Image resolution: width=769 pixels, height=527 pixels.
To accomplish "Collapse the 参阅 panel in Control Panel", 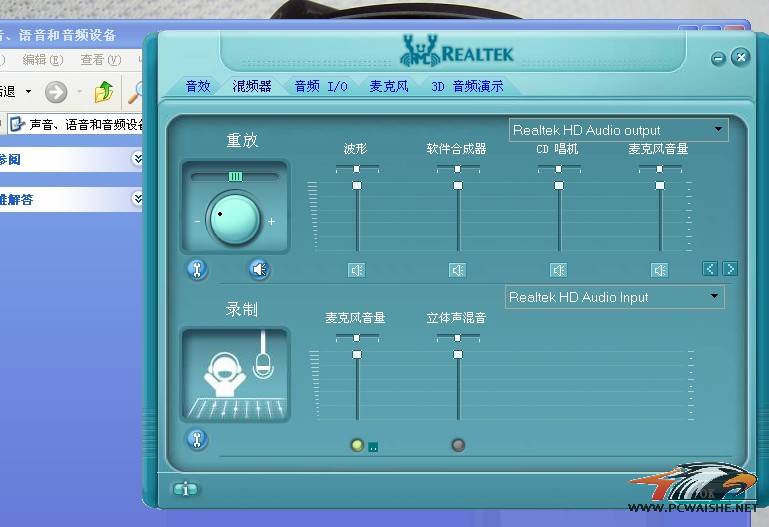I will click(138, 159).
